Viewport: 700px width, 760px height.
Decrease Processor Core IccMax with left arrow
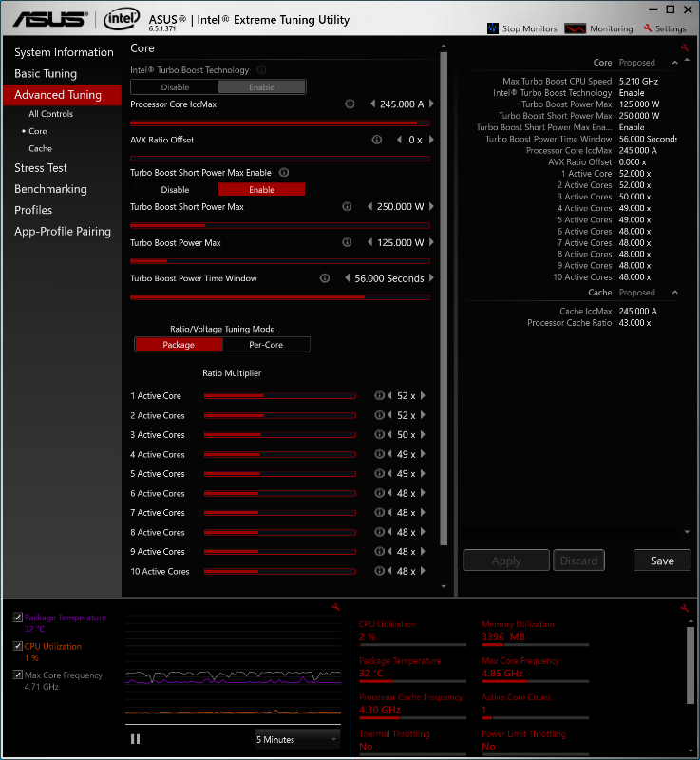coord(372,104)
